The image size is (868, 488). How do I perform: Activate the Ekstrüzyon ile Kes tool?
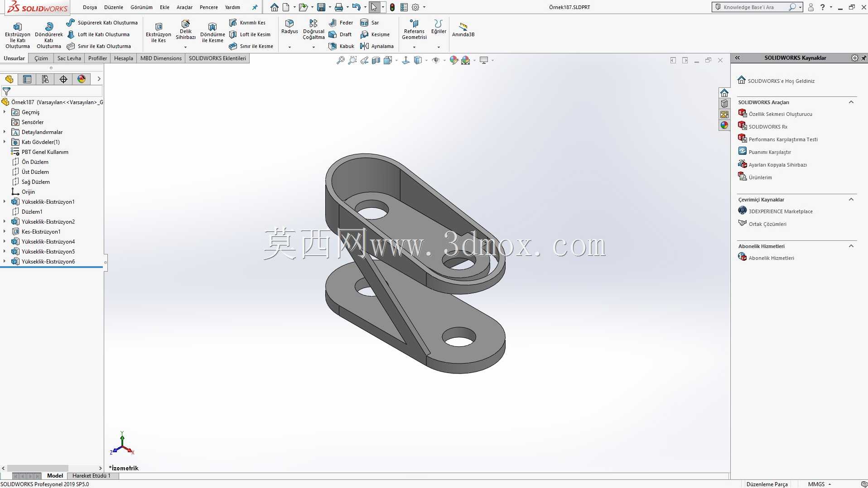(x=158, y=33)
